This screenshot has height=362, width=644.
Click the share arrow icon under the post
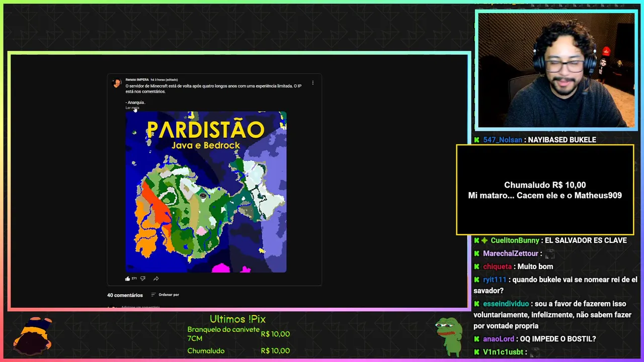pyautogui.click(x=156, y=279)
